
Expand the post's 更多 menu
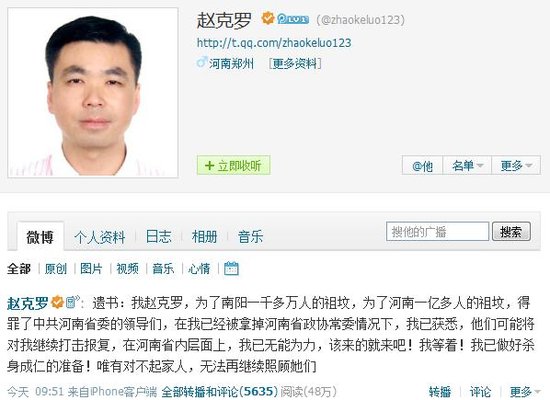click(x=525, y=391)
